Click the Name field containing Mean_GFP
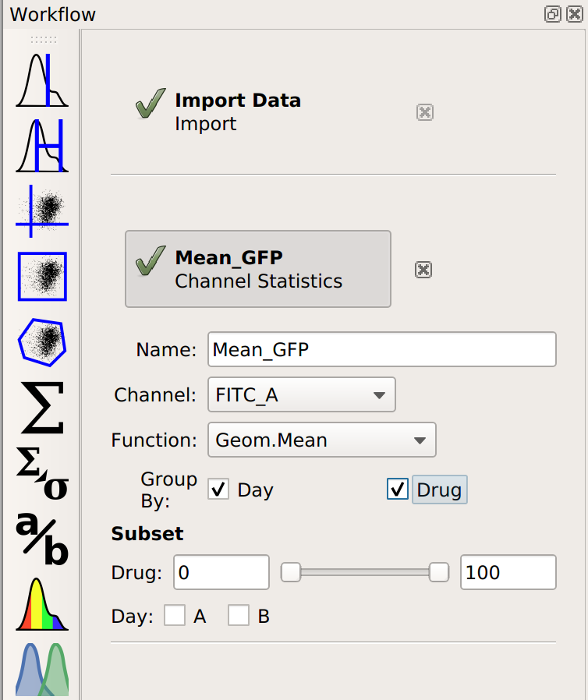Image resolution: width=588 pixels, height=700 pixels. (x=382, y=349)
